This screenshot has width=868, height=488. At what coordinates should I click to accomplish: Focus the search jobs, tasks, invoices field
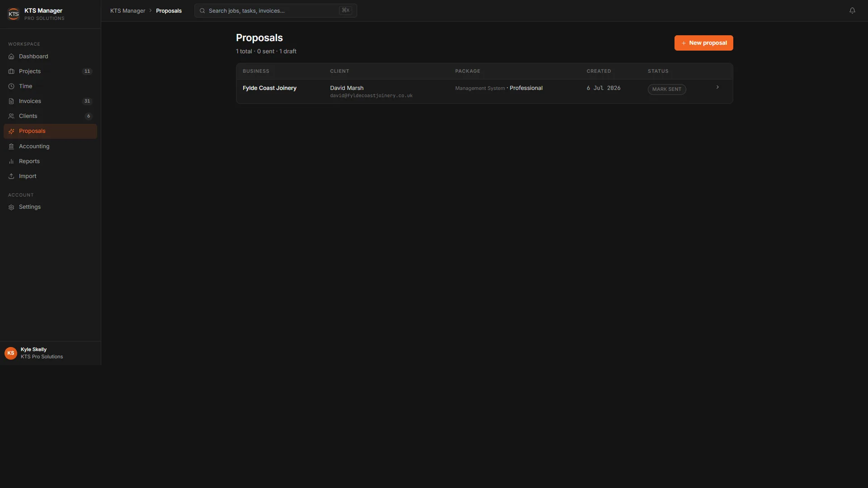(x=275, y=10)
